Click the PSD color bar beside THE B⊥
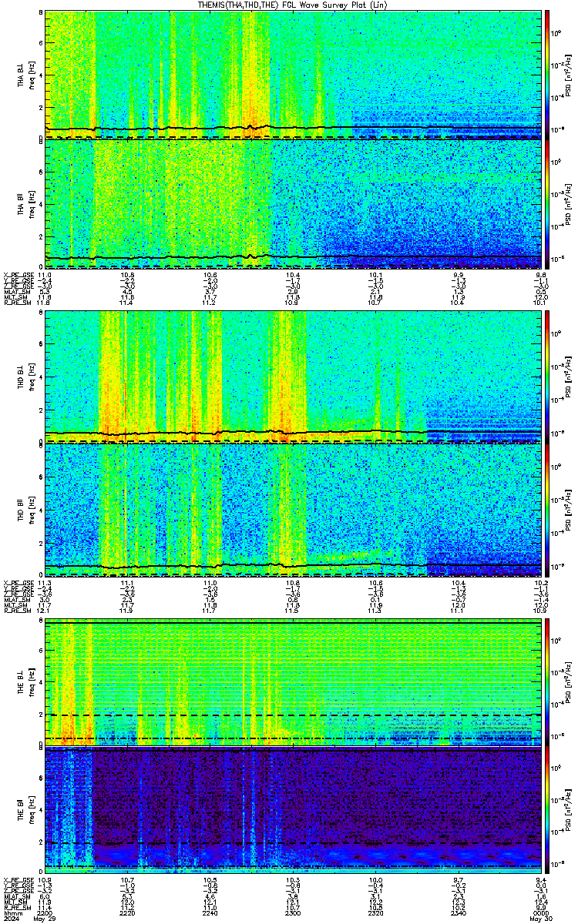 coord(548,682)
